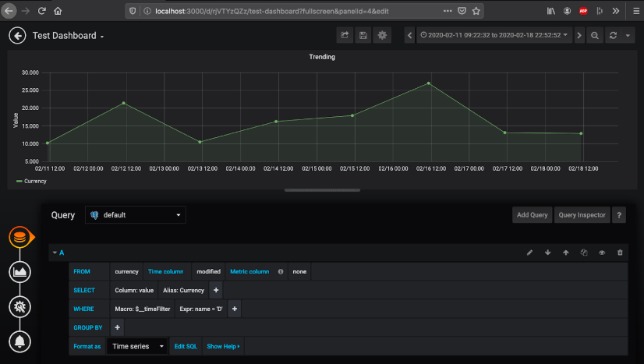
Task: Refresh the dashboard
Action: [613, 35]
